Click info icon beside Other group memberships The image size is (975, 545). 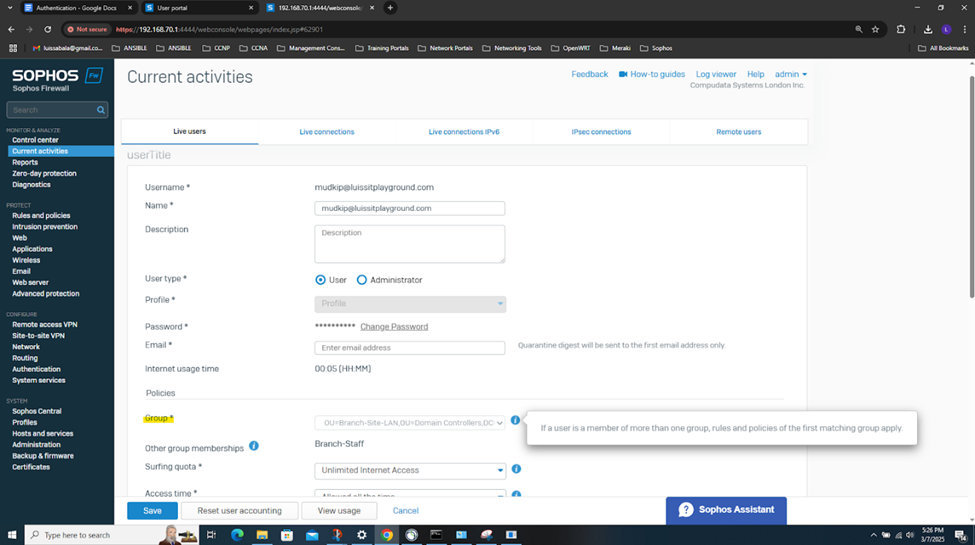(254, 445)
